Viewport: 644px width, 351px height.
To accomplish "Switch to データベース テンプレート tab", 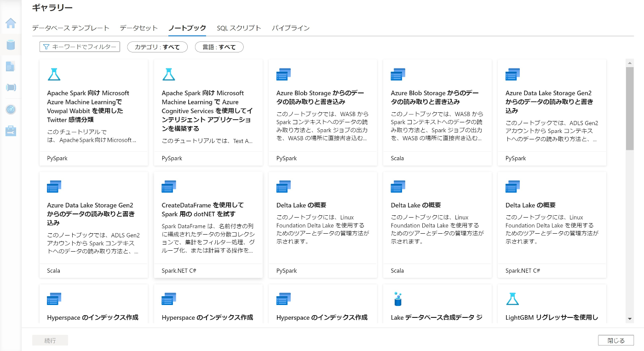I will tap(71, 28).
